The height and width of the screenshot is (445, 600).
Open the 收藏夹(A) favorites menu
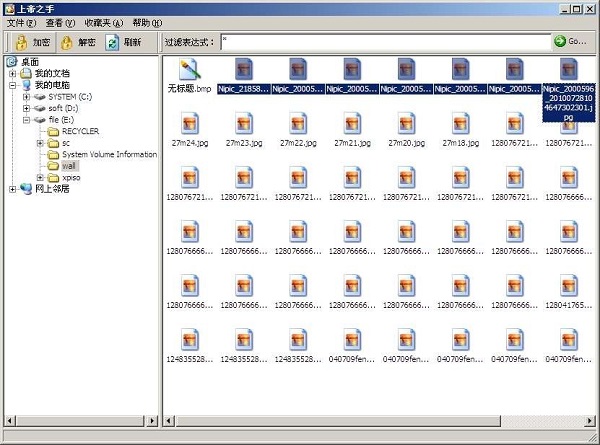click(x=103, y=22)
